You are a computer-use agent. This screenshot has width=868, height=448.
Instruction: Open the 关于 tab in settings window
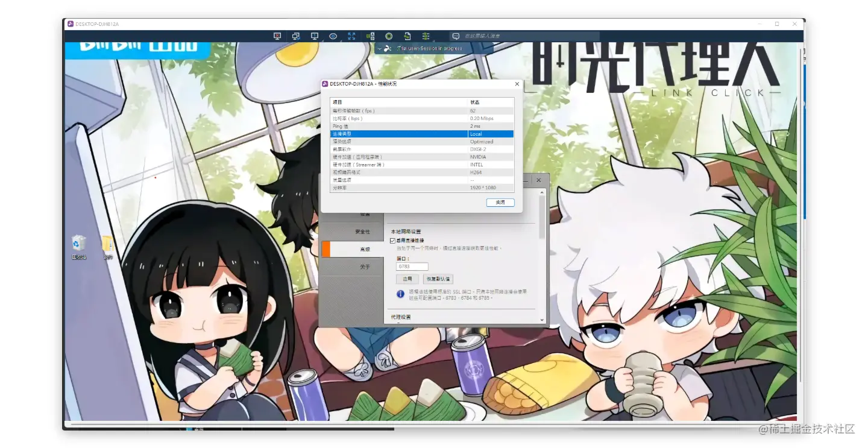352,267
